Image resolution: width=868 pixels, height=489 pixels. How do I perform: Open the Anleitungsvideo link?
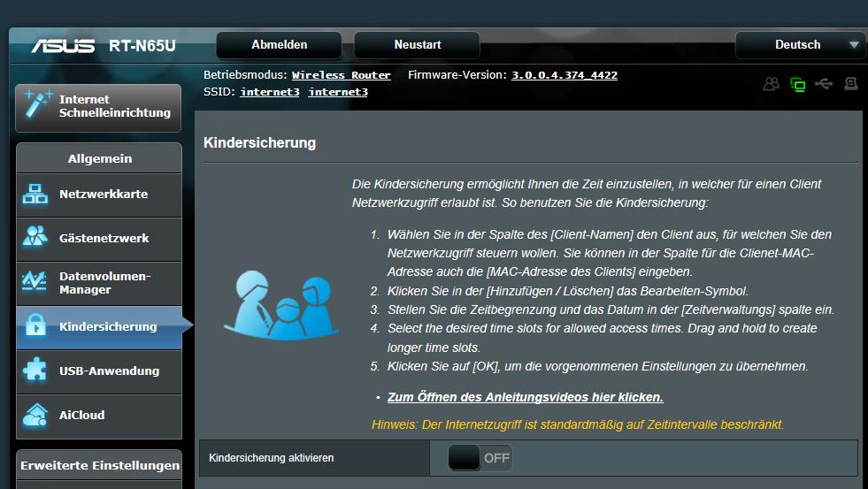tap(525, 397)
